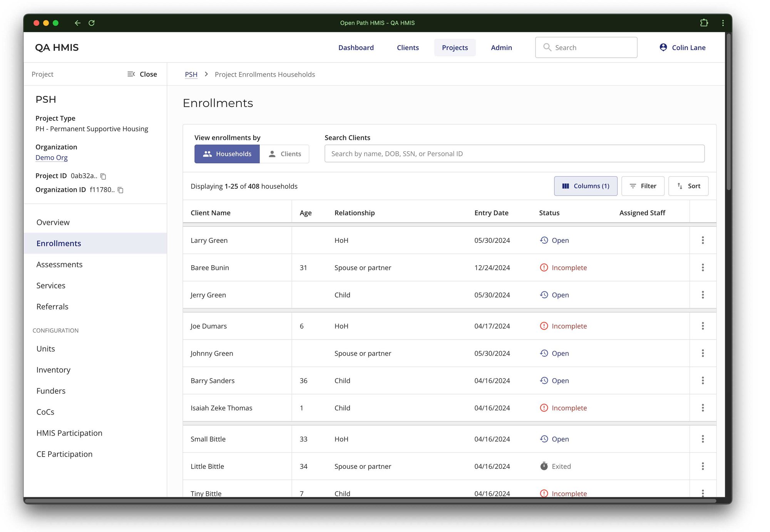Copy the Project ID value
This screenshot has height=532, width=770.
(102, 176)
